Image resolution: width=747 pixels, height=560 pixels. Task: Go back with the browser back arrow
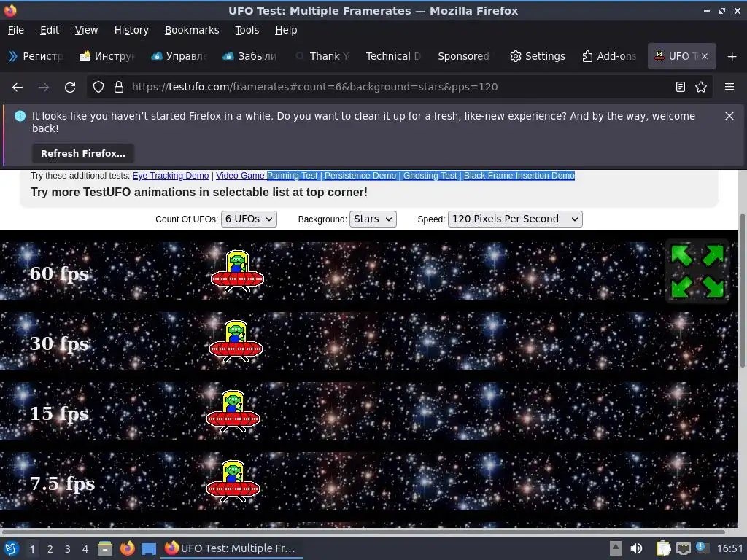click(18, 87)
